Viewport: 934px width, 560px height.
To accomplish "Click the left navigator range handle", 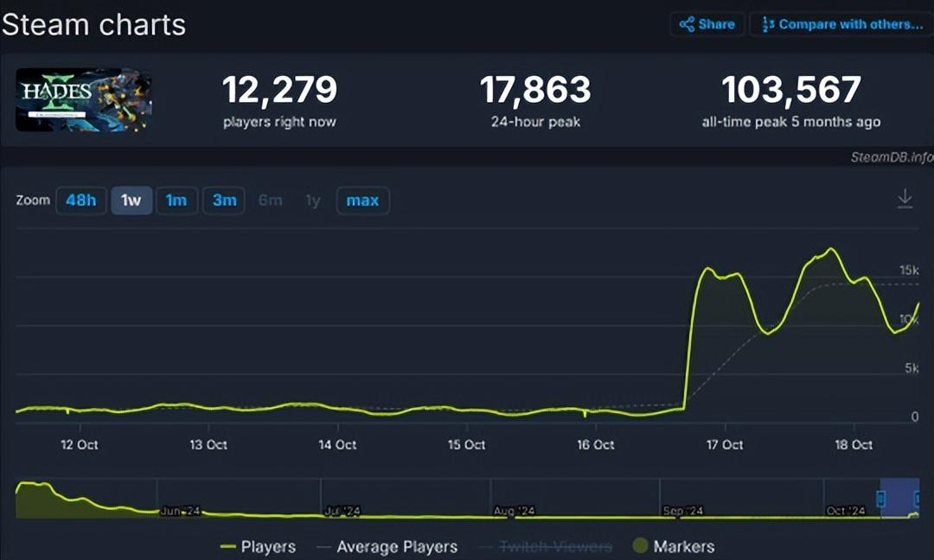I will 881,499.
